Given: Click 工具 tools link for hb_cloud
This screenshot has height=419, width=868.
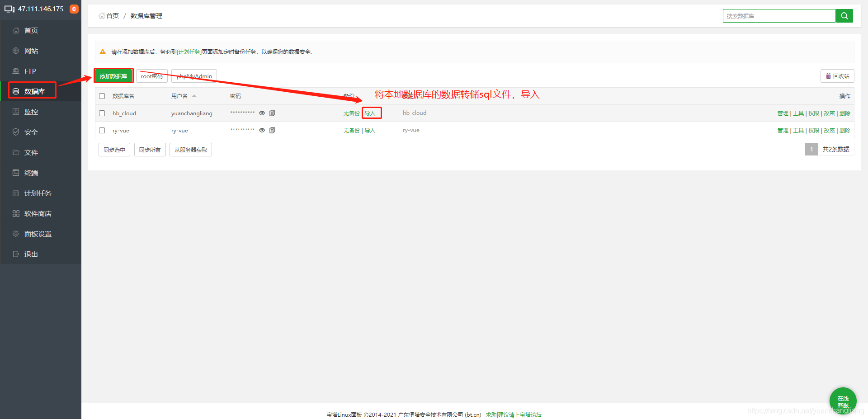Looking at the screenshot, I should coord(798,113).
